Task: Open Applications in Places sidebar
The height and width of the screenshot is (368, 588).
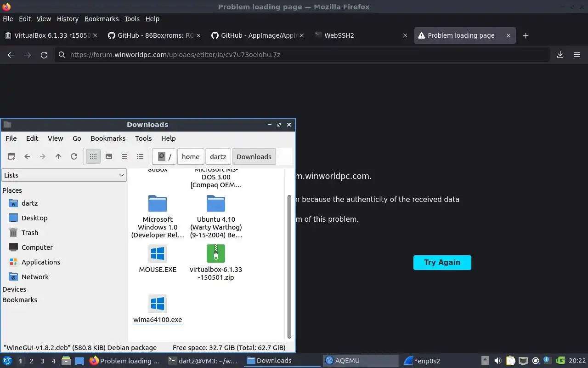Action: pos(40,262)
